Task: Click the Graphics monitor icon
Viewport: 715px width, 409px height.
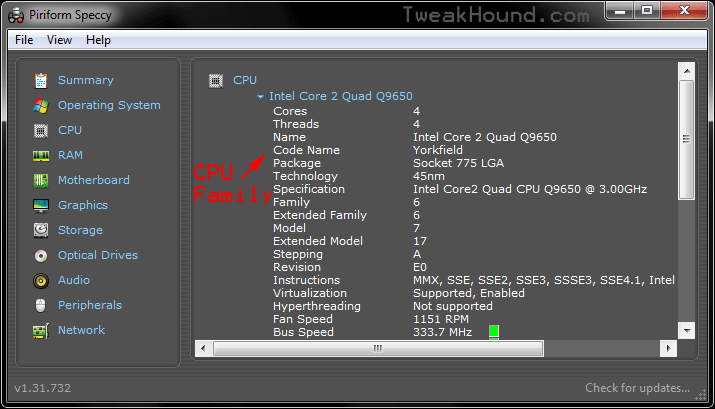Action: point(41,206)
